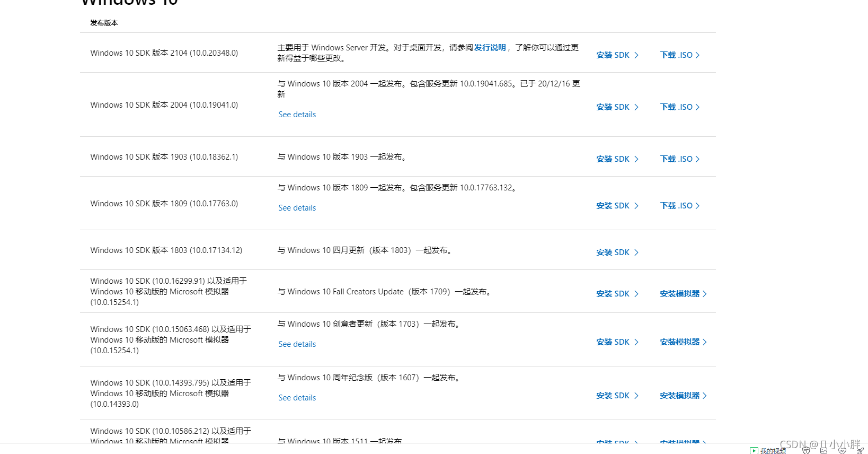Open See details under 版本 1607 description

pos(297,398)
